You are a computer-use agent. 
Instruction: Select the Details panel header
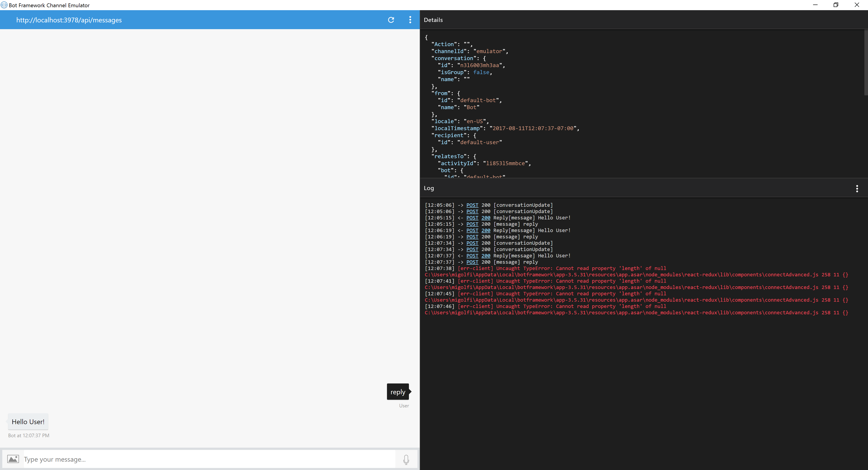point(433,20)
